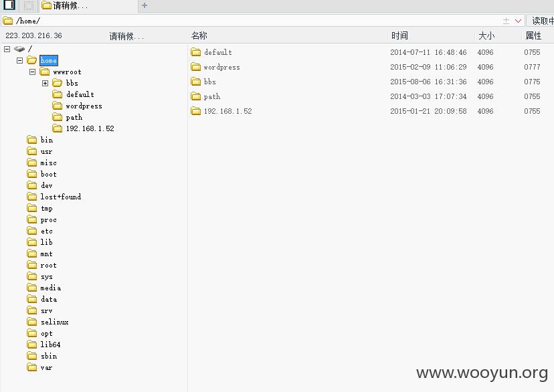
Task: Select wordpress folder name in file list
Action: coord(222,67)
